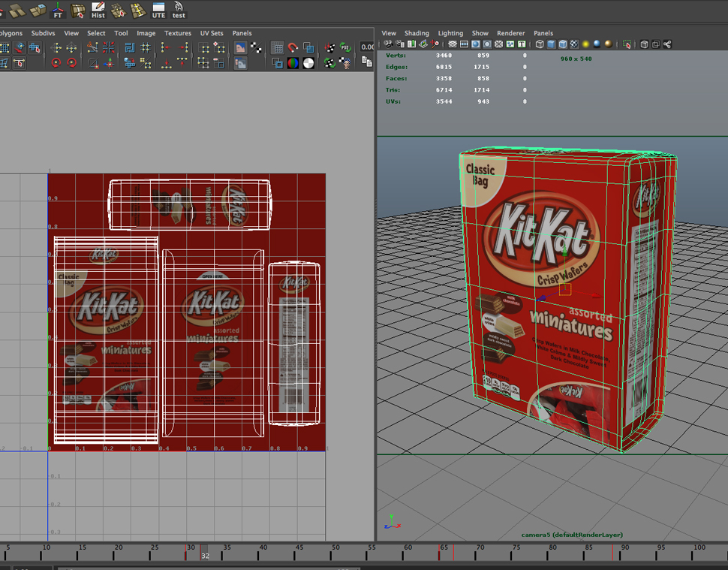Click the Layout UVs blue spiral icon
Viewport: 728px width, 570px height.
coord(130,47)
